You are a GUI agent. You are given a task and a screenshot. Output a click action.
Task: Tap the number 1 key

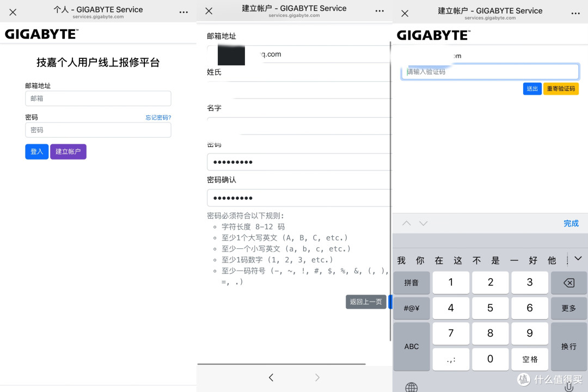451,283
